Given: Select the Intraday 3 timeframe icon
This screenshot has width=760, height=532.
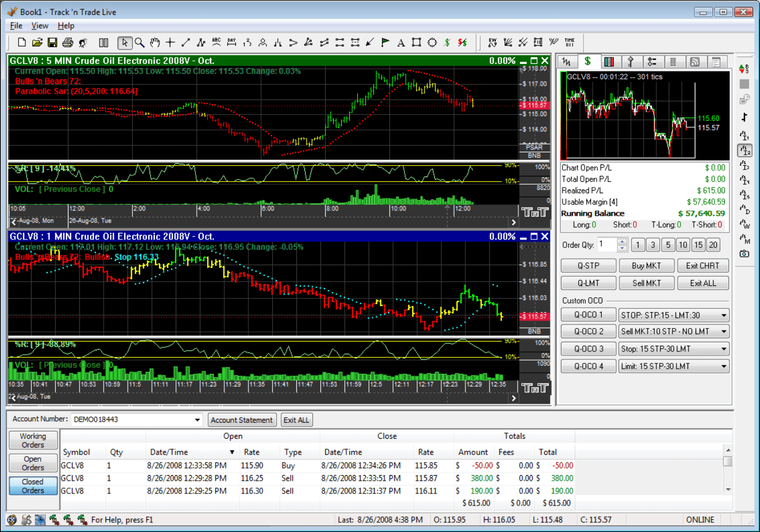Looking at the screenshot, I should pyautogui.click(x=744, y=166).
